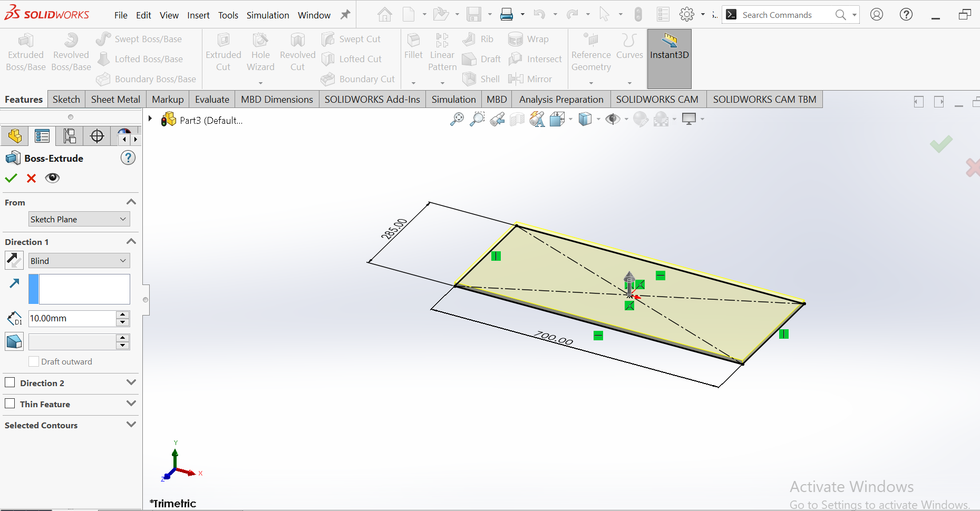
Task: Open View Orientation cube icon
Action: [557, 120]
